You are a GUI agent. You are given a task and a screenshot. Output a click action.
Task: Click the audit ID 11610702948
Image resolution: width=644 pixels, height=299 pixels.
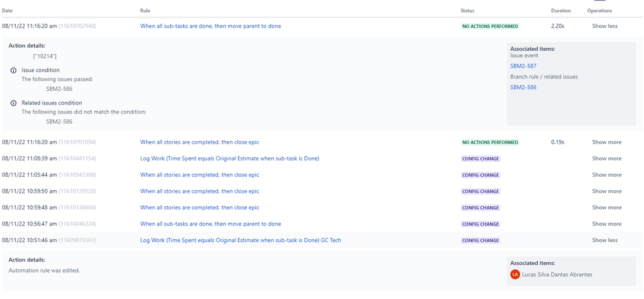coord(77,26)
